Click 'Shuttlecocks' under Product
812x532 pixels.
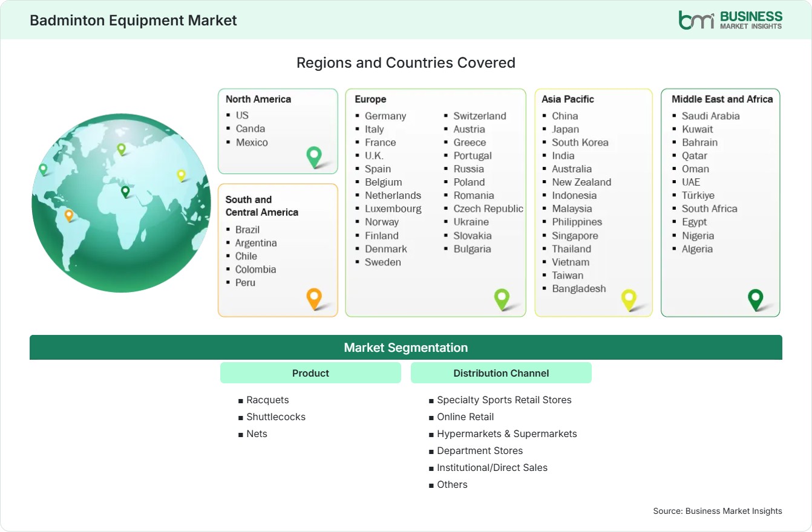point(276,417)
